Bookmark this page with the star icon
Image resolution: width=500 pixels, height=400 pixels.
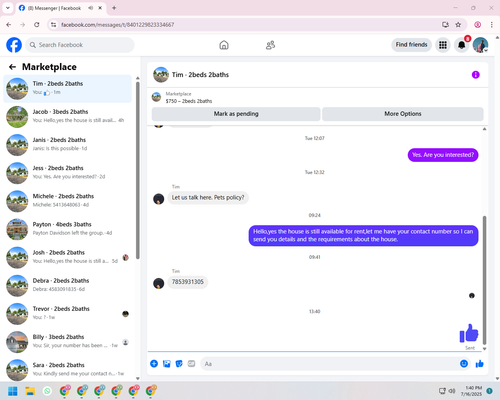tap(458, 25)
